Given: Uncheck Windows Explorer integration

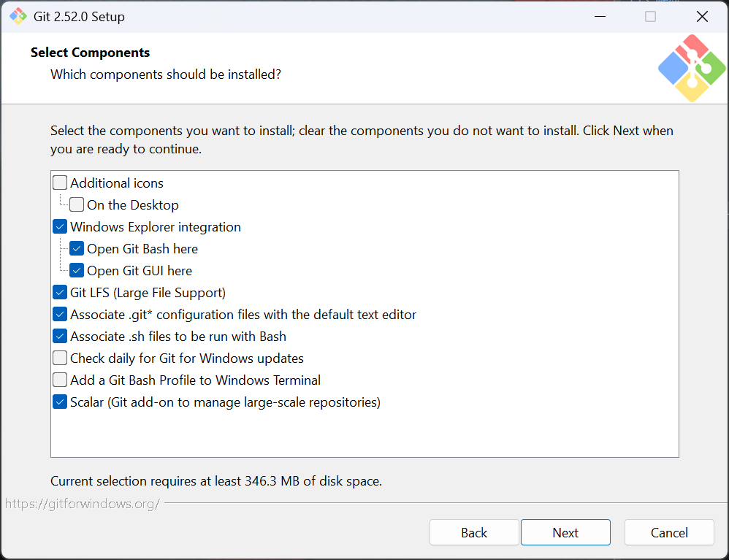Looking at the screenshot, I should (x=60, y=227).
